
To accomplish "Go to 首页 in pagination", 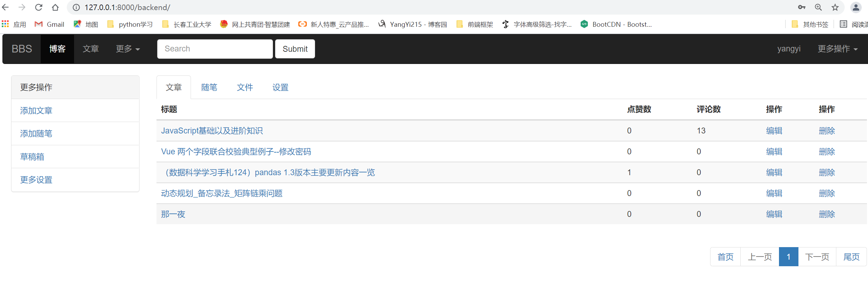I will pyautogui.click(x=725, y=257).
